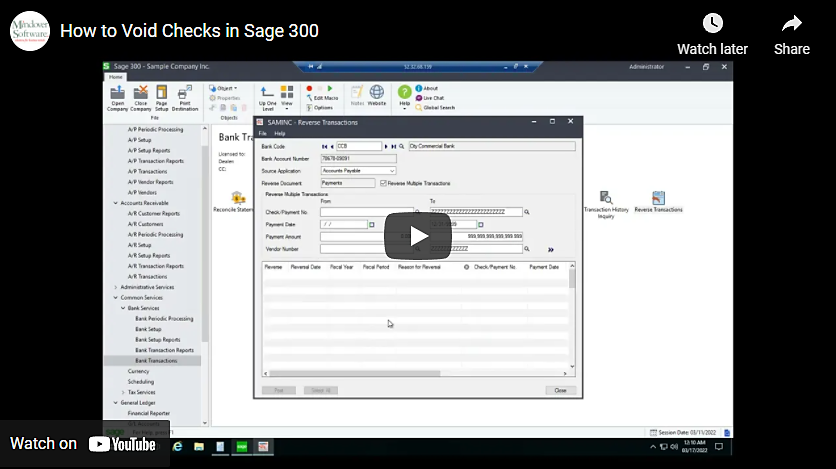Click the Post button
Screen dimensions: 836x469
coord(279,391)
